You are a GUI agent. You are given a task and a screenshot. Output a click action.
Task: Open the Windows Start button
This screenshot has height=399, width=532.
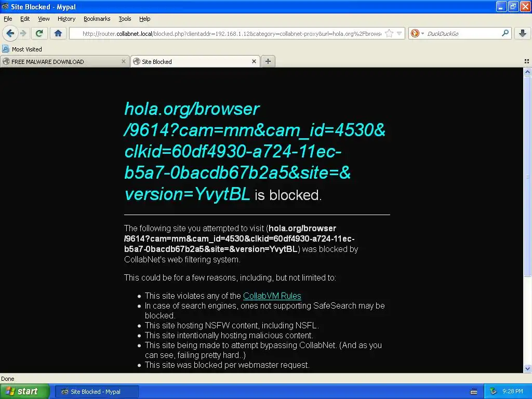(25, 391)
